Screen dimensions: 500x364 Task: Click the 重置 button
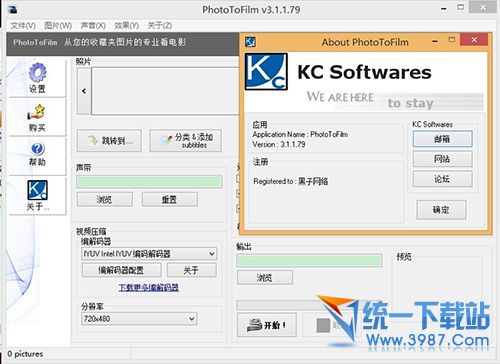click(x=170, y=199)
